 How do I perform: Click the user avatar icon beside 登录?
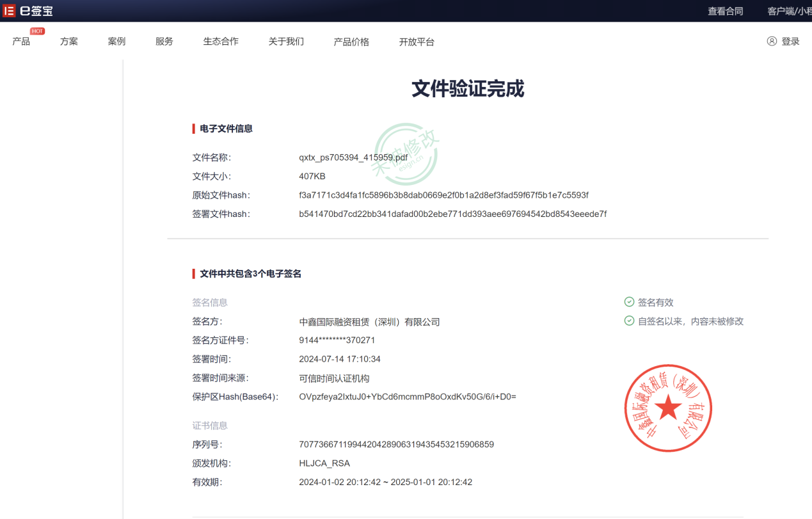pos(772,41)
